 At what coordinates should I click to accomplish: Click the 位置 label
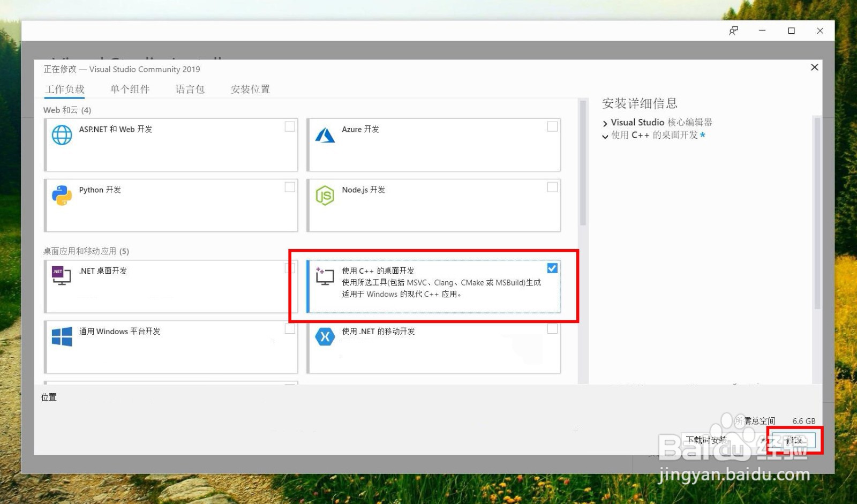pos(49,397)
